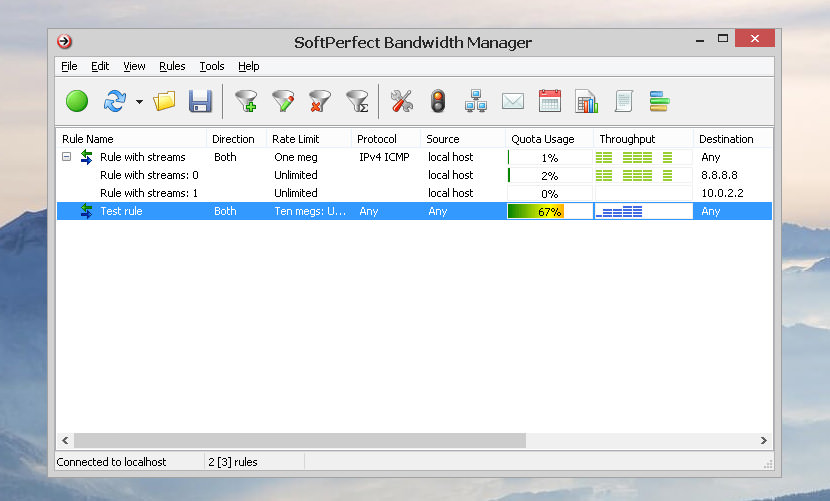Collapse the Rule with streams tree node

[66, 157]
